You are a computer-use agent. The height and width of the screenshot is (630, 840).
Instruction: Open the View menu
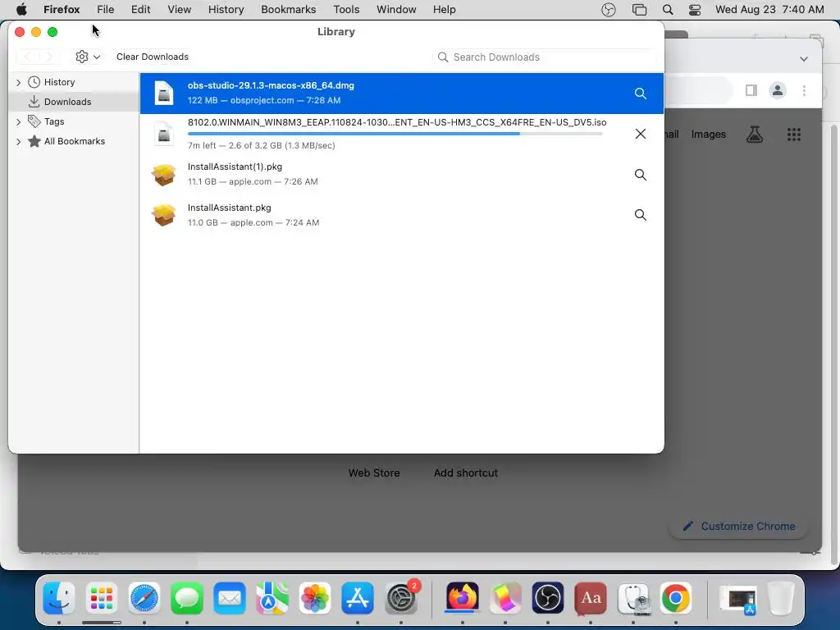click(179, 10)
